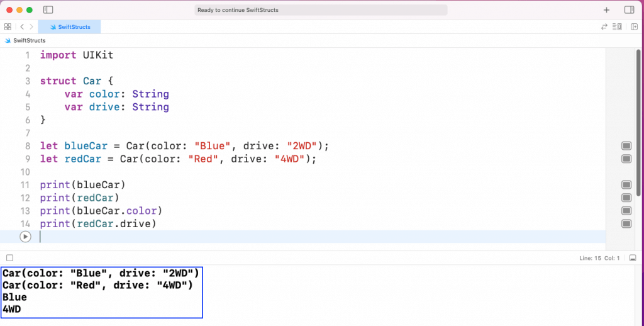Go forward with the right chevron
Screen dimensions: 644x326
[x=31, y=27]
